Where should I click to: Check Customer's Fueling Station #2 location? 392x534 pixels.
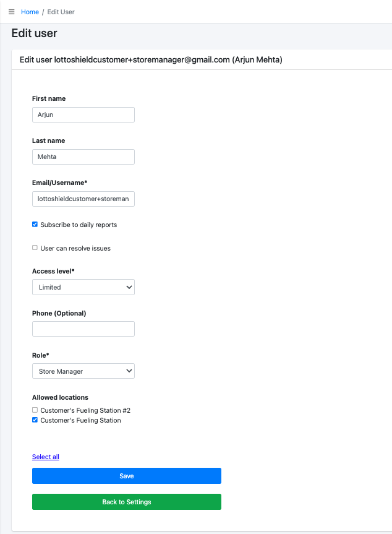[x=35, y=410]
